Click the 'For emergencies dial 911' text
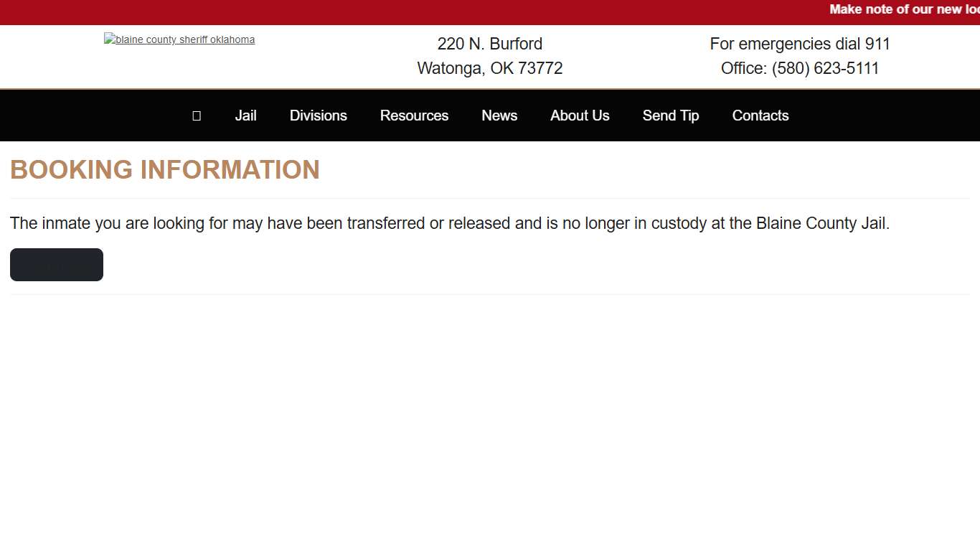This screenshot has height=551, width=980. tap(800, 44)
